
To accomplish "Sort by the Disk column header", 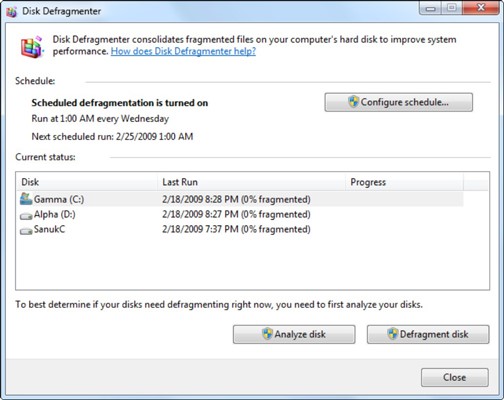I will tap(87, 182).
